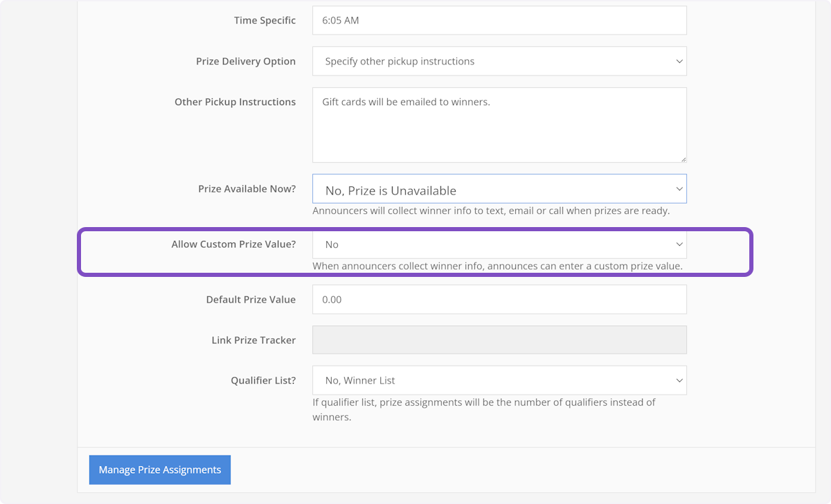The width and height of the screenshot is (831, 504).
Task: Click the Default Prize Value field showing 0.00
Action: coord(499,300)
